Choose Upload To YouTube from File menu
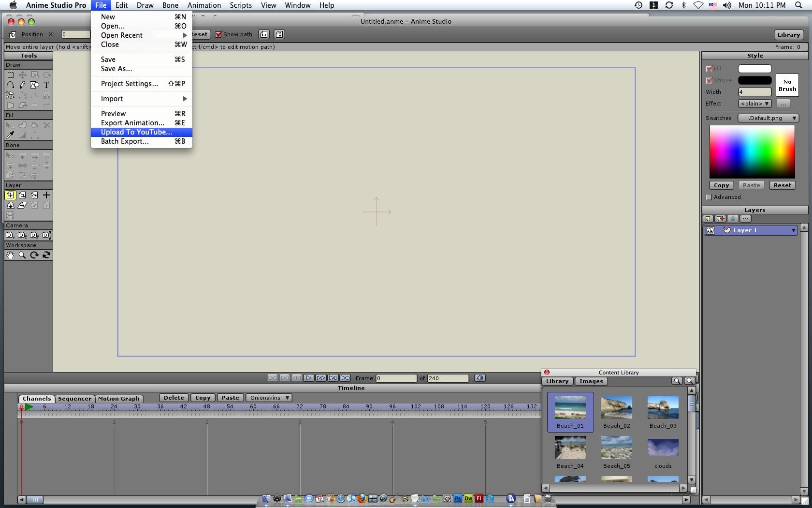Image resolution: width=812 pixels, height=508 pixels. (136, 132)
